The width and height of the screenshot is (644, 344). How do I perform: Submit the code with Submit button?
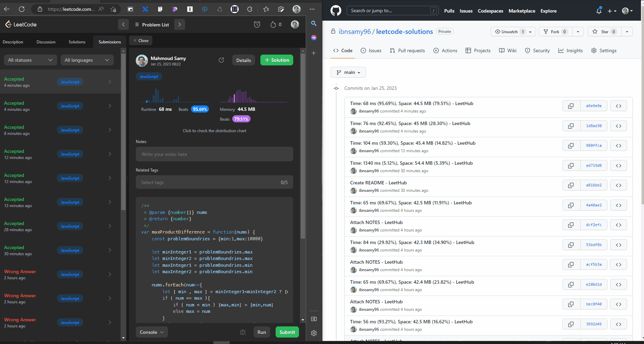(x=287, y=332)
